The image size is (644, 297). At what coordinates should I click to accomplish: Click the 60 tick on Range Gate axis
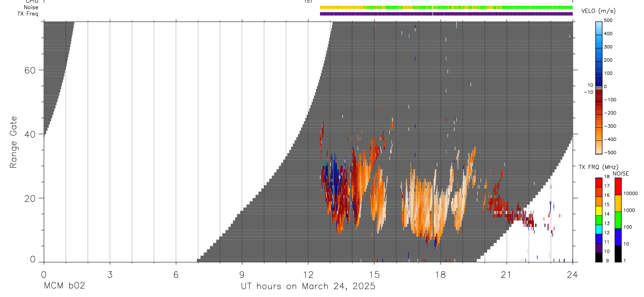tap(30, 71)
